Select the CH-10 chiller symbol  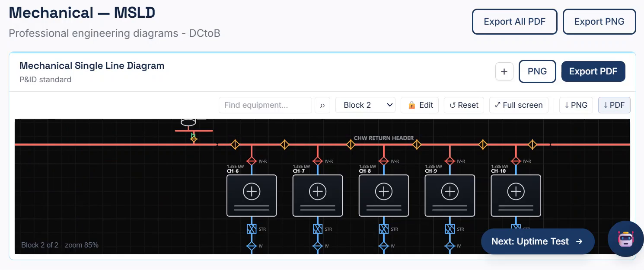516,196
